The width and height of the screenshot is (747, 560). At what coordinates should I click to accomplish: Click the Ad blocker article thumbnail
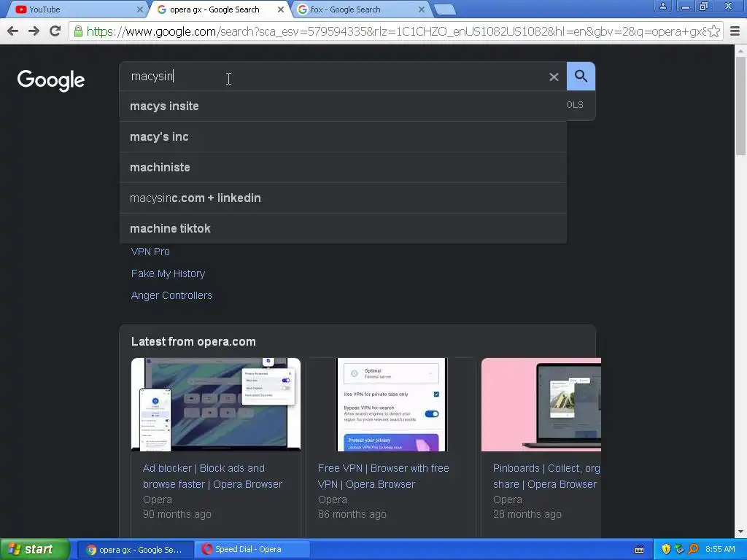[216, 404]
